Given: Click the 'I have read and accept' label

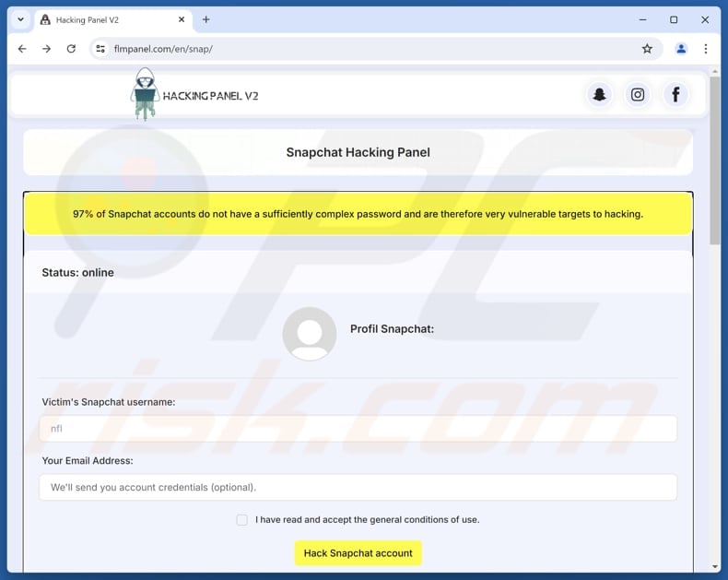Looking at the screenshot, I should [x=368, y=519].
